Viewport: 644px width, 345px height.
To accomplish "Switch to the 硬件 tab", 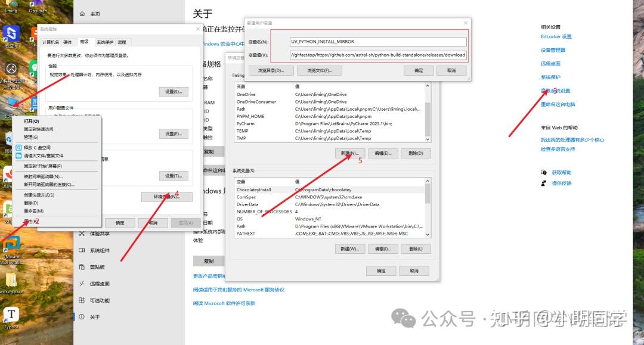I will pyautogui.click(x=68, y=42).
